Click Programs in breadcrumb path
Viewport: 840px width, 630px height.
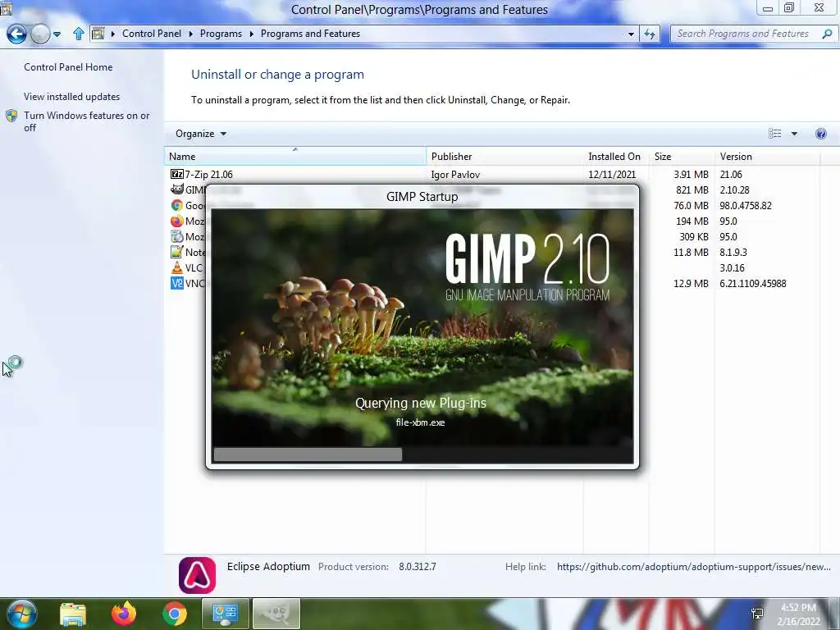pos(221,33)
